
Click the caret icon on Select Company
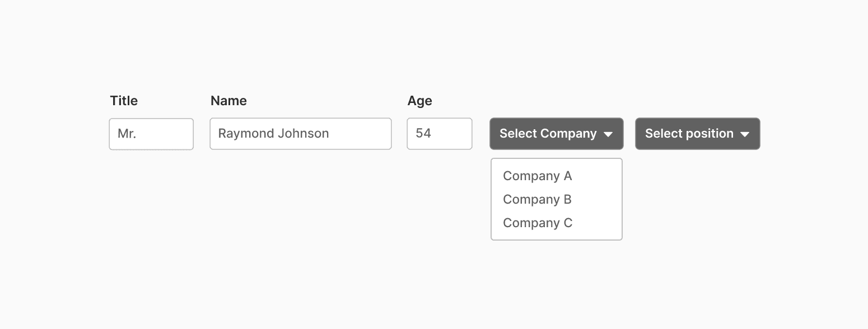608,134
